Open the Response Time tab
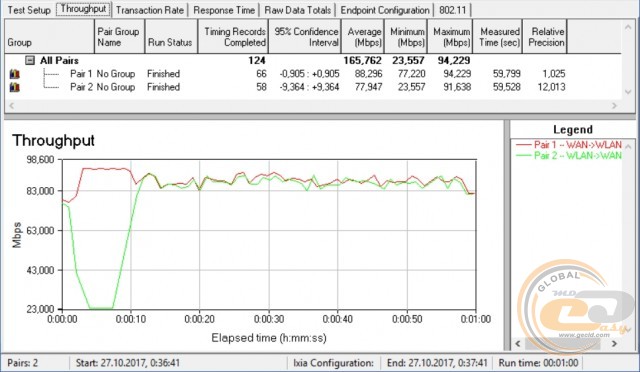The height and width of the screenshot is (372, 640). click(224, 10)
